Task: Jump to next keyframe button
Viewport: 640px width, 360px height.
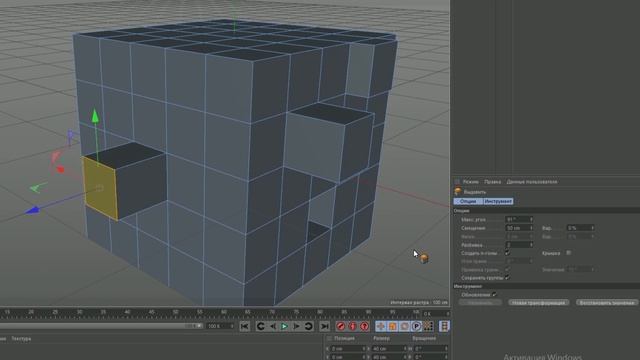Action: coord(309,326)
